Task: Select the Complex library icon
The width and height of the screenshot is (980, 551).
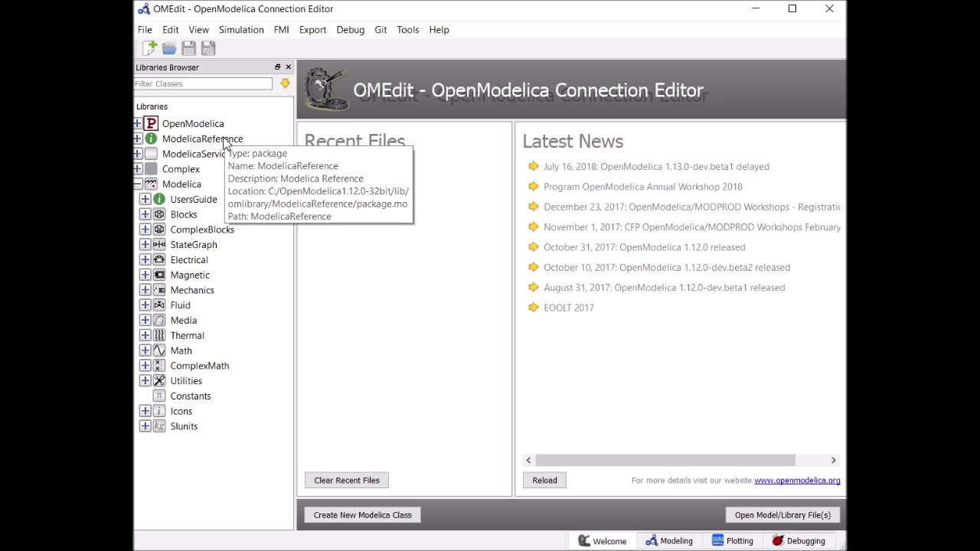Action: 151,169
